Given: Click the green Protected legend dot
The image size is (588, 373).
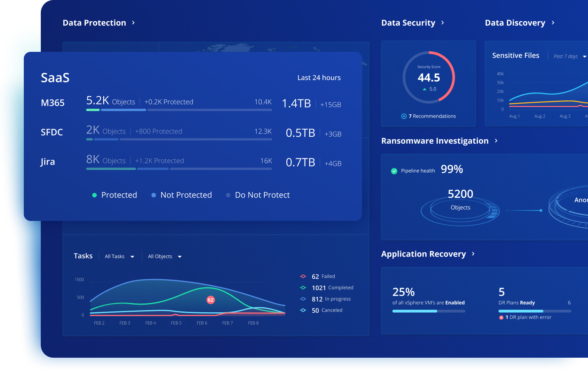Looking at the screenshot, I should click(94, 195).
